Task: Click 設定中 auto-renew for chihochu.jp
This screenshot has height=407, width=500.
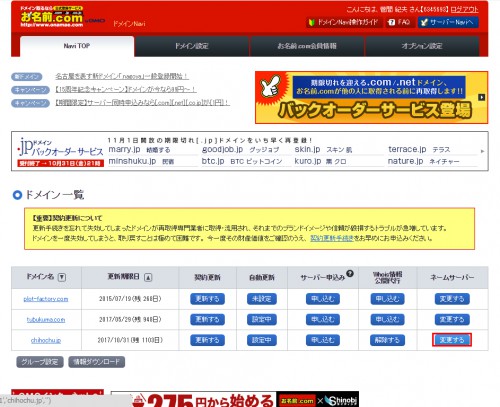Action: pyautogui.click(x=262, y=340)
